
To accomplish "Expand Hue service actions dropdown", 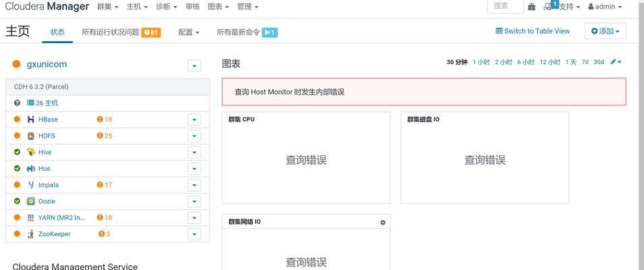I will [x=194, y=169].
